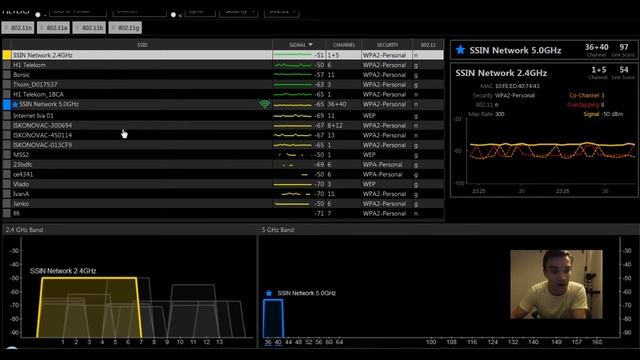Sort the list by CHANNEL column header

click(x=344, y=44)
